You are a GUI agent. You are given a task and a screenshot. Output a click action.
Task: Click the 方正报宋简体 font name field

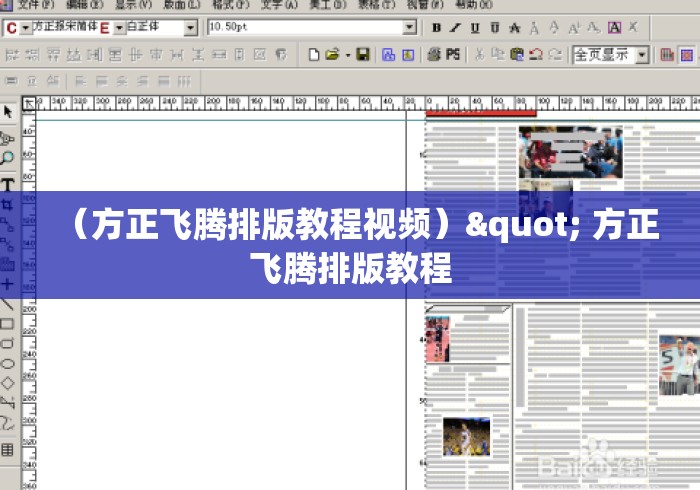65,28
